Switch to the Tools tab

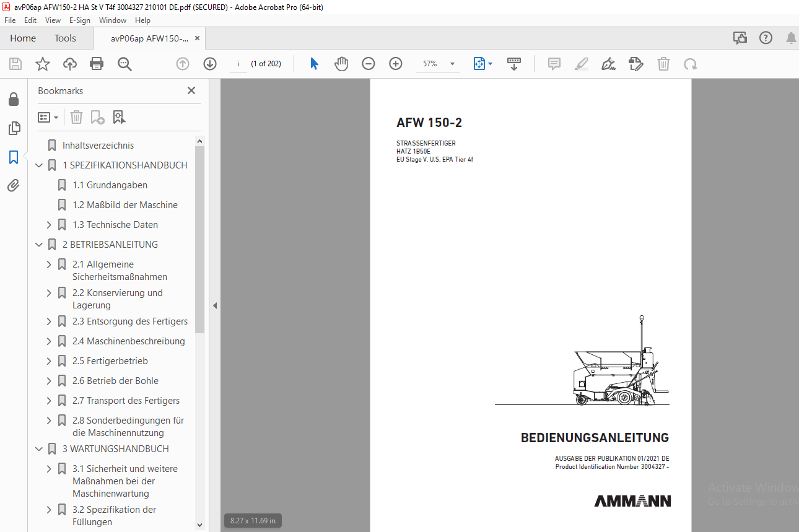pos(65,38)
